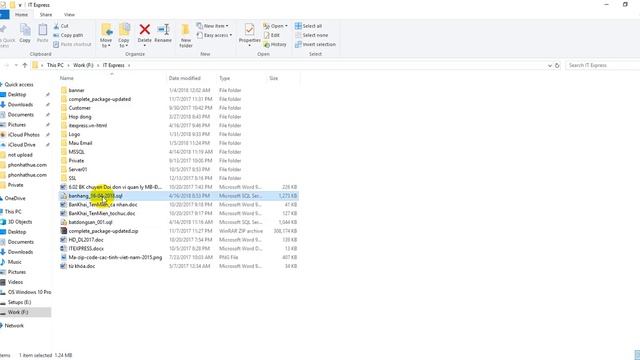The height and width of the screenshot is (360, 640).
Task: Open the Recent locations dropdown arrow
Action: click(16, 65)
